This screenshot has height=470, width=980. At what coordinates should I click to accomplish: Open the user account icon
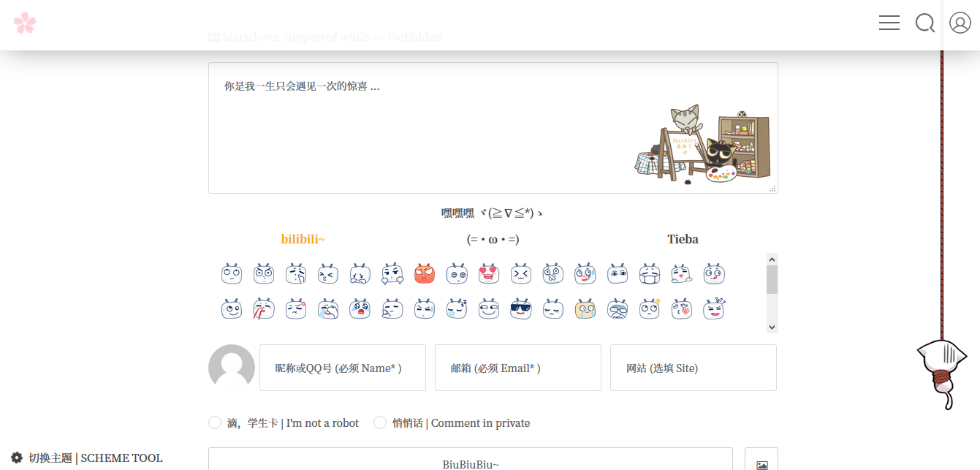point(960,23)
